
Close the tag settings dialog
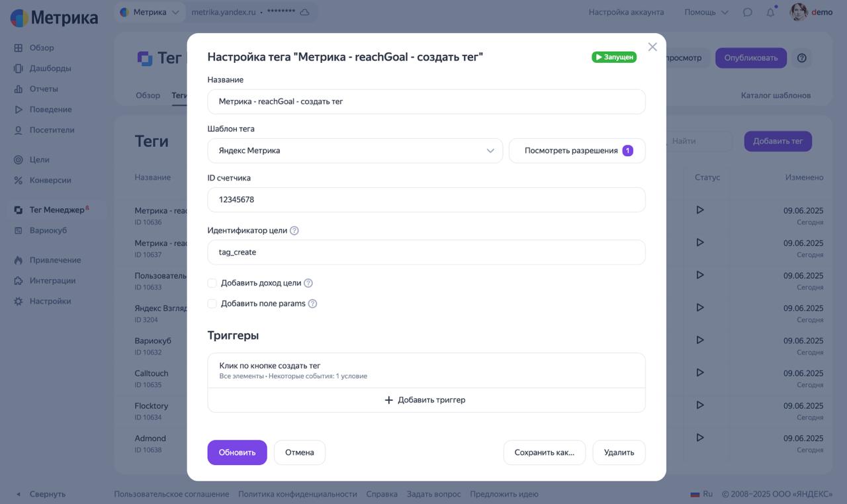[652, 47]
